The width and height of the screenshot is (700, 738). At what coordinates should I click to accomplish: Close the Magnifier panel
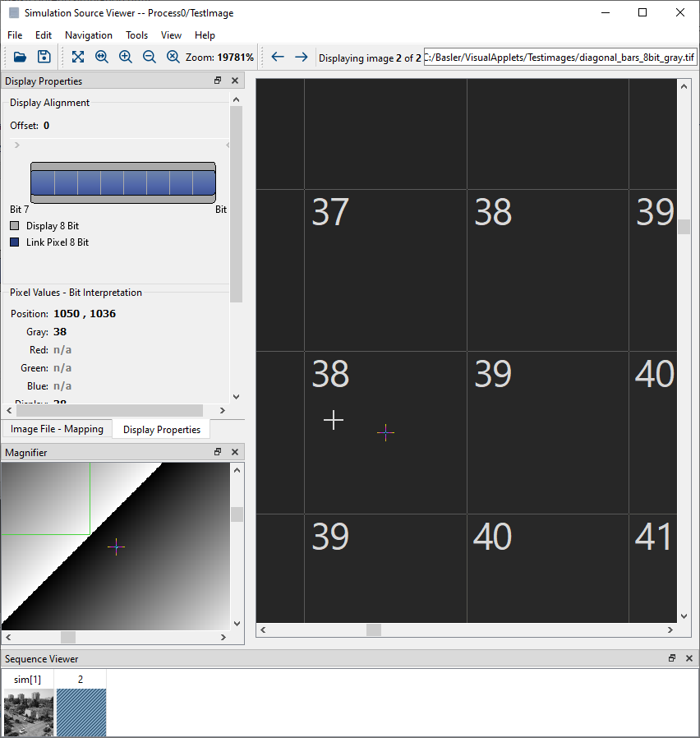click(x=234, y=451)
